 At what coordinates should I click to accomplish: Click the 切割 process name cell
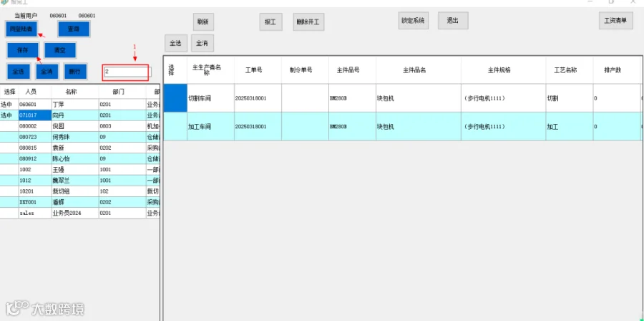click(570, 98)
